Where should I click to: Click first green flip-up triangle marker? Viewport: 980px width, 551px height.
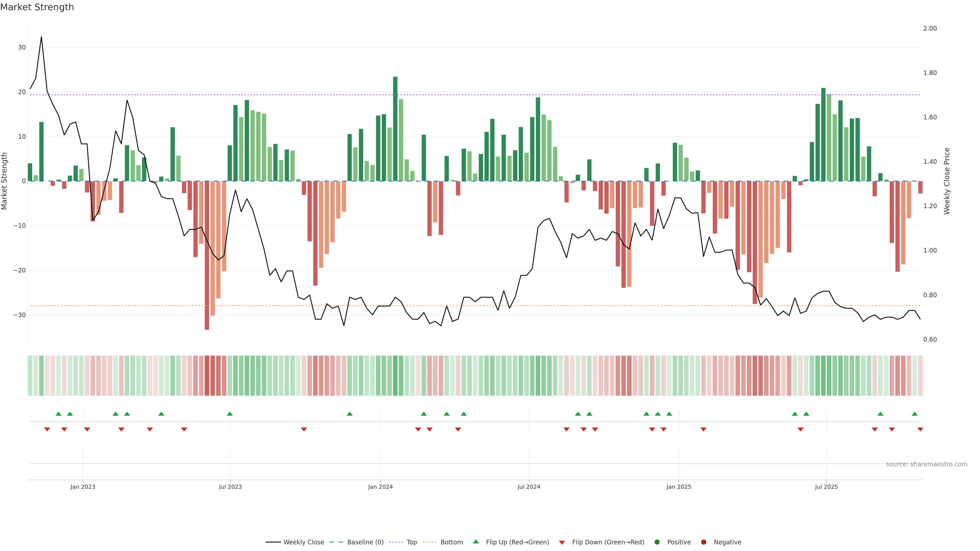pos(59,414)
